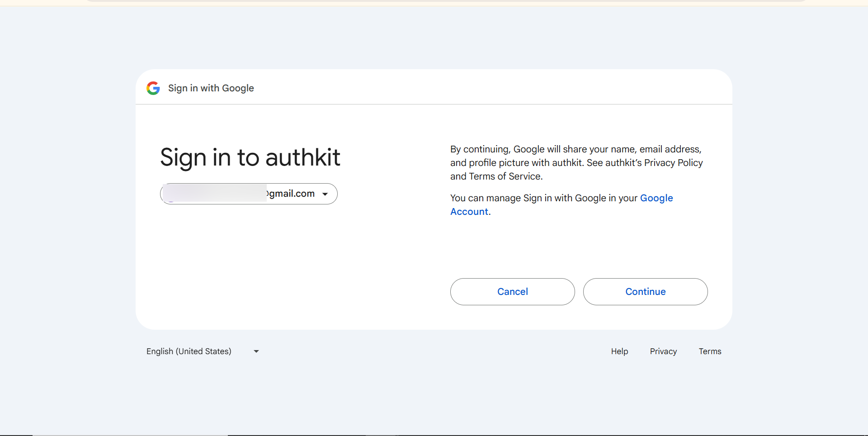Image resolution: width=868 pixels, height=436 pixels.
Task: Click the 'Sign in with Google' header text
Action: [211, 88]
